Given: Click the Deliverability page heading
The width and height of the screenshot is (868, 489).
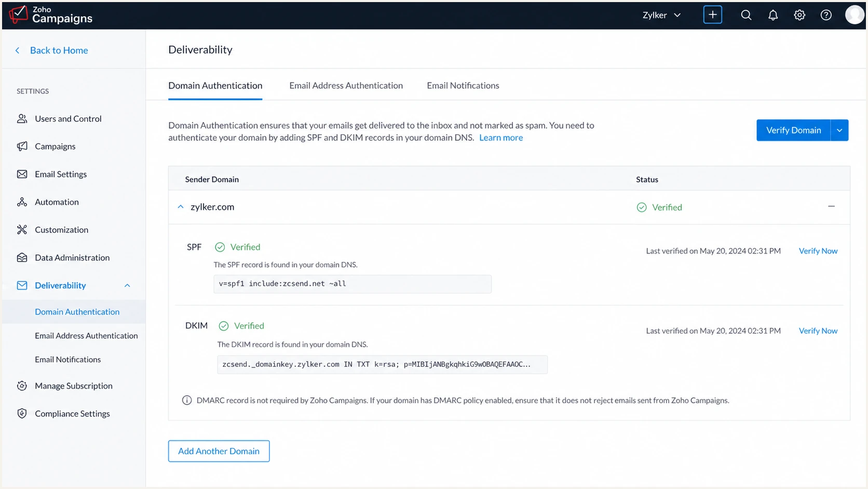Looking at the screenshot, I should [200, 49].
